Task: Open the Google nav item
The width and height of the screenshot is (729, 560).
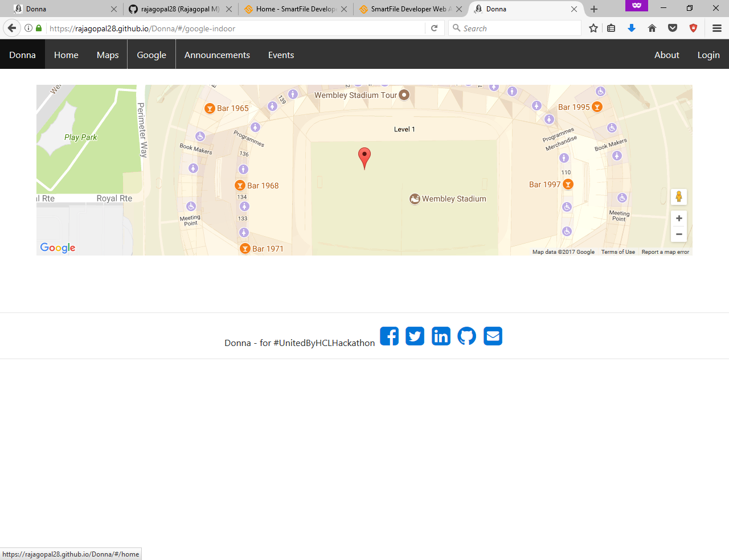Action: (151, 55)
